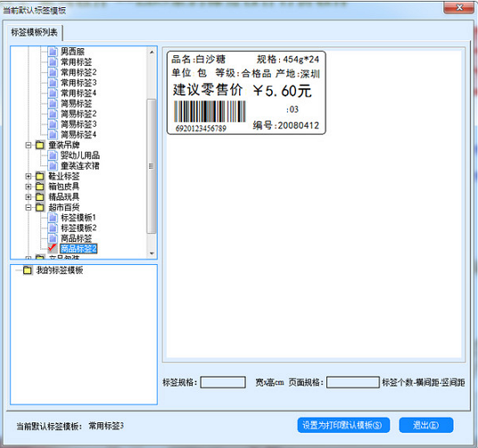
Task: Select the 标签模板1 template name
Action: click(x=78, y=218)
